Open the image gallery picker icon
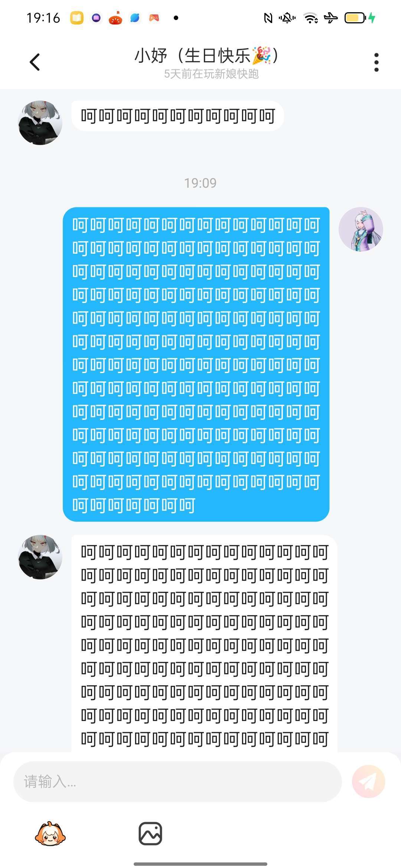Screen dimensions: 401x868 150,834
